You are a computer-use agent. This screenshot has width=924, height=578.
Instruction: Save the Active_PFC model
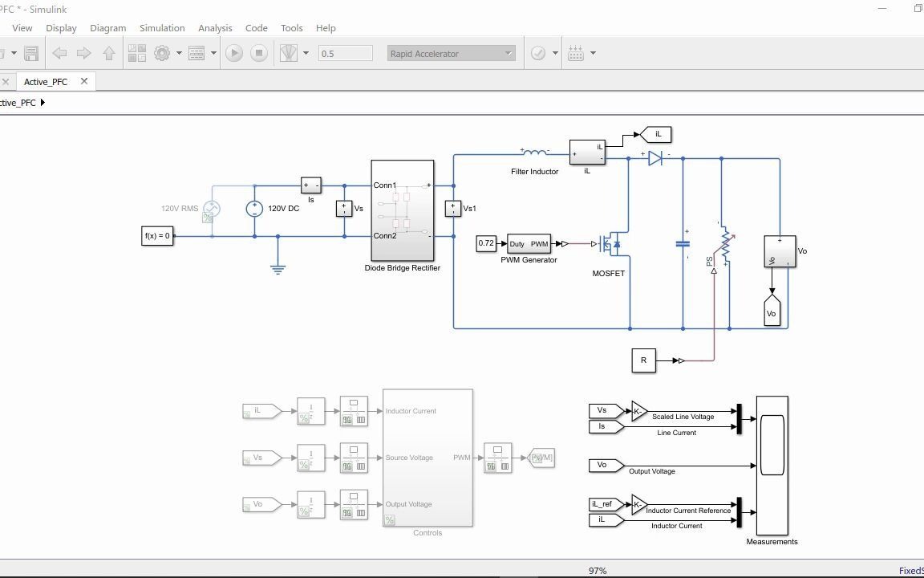pyautogui.click(x=30, y=53)
